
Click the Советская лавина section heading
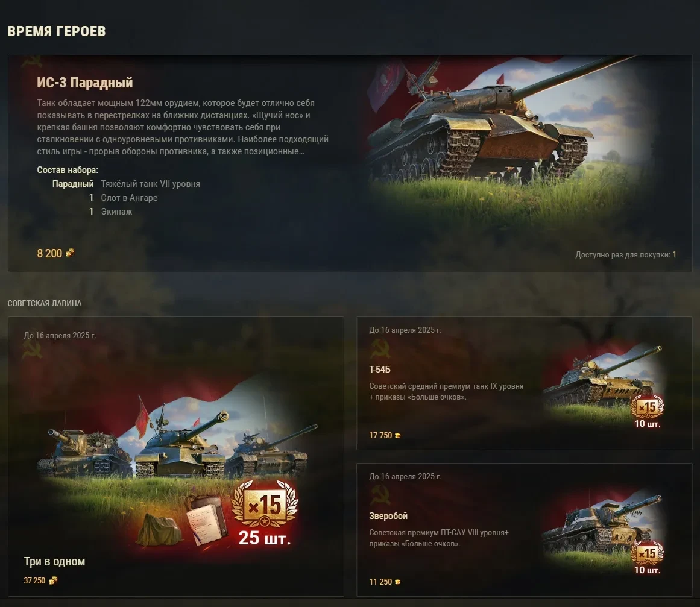pos(45,304)
